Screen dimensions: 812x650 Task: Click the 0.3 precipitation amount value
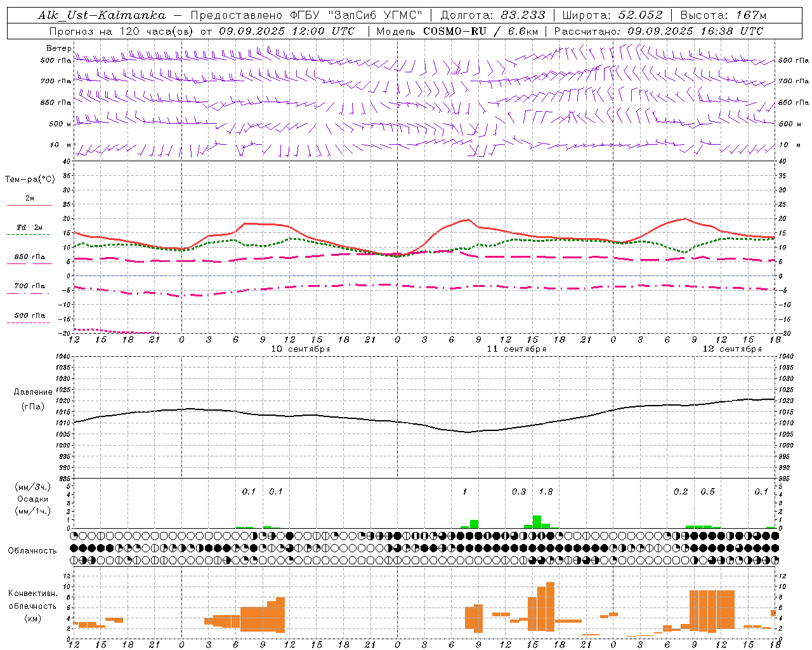pyautogui.click(x=519, y=491)
